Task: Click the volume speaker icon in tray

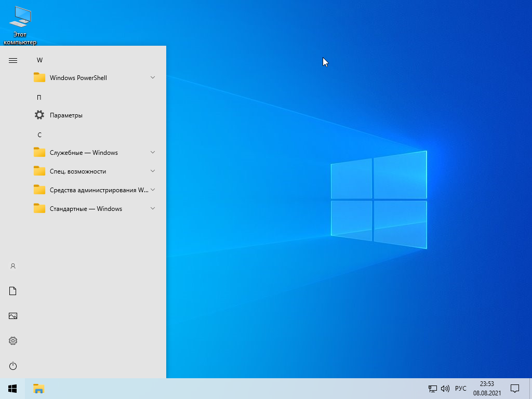Action: tap(445, 389)
